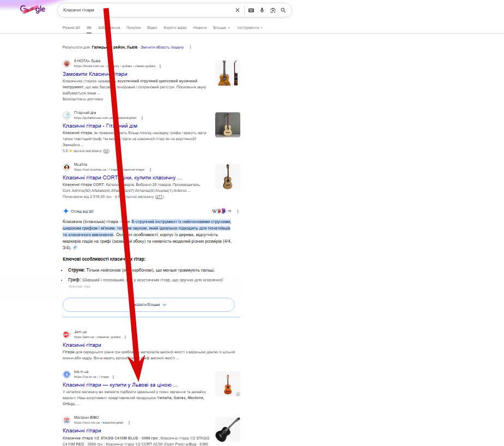Open Класичні гітари — купити у Львові link
The image size is (504, 446).
[120, 385]
